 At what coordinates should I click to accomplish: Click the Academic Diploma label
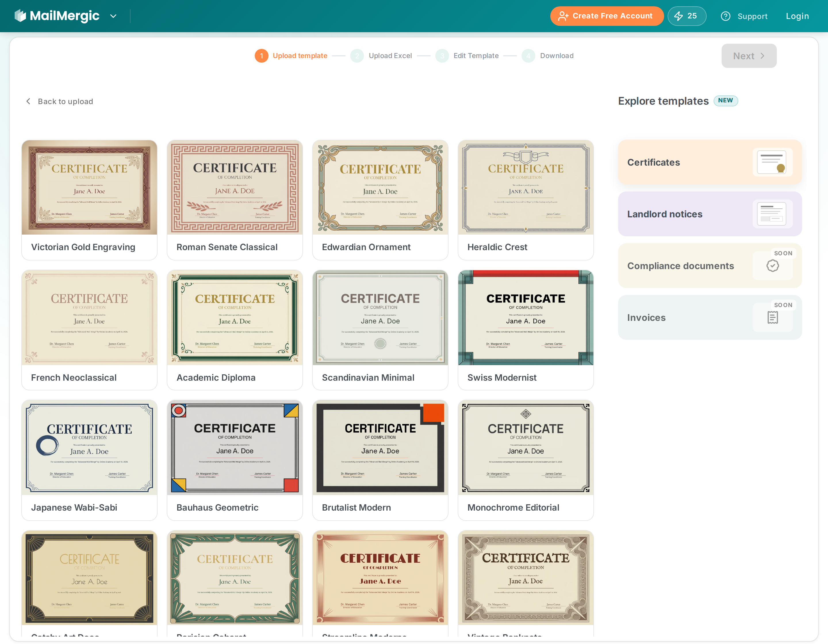(216, 377)
